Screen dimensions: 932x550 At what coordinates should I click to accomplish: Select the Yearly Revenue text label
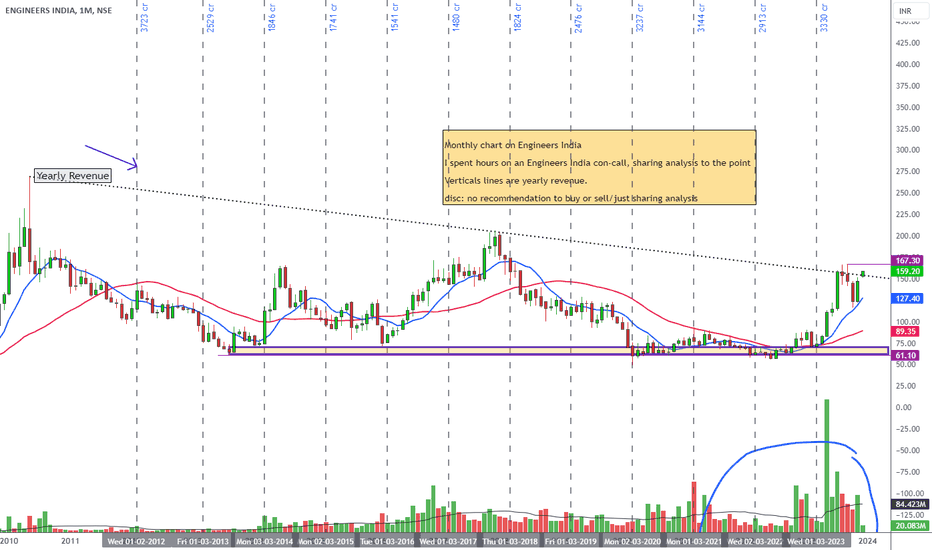pyautogui.click(x=73, y=176)
